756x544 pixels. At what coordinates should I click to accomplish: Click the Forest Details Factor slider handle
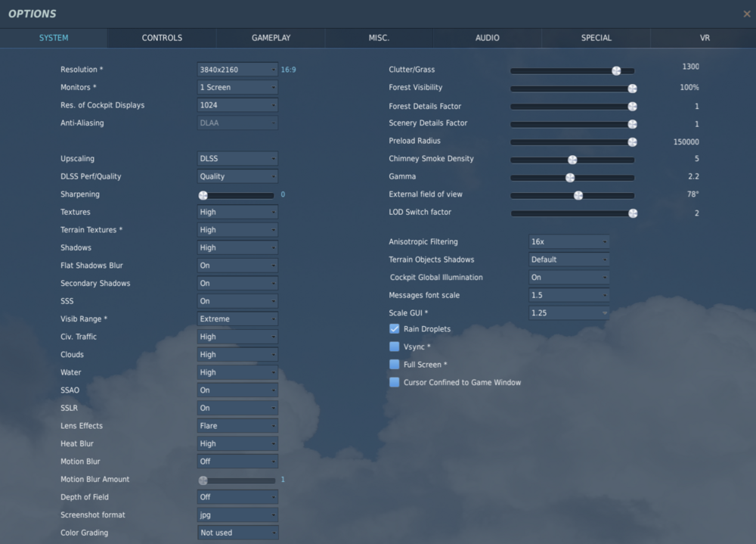pyautogui.click(x=633, y=106)
